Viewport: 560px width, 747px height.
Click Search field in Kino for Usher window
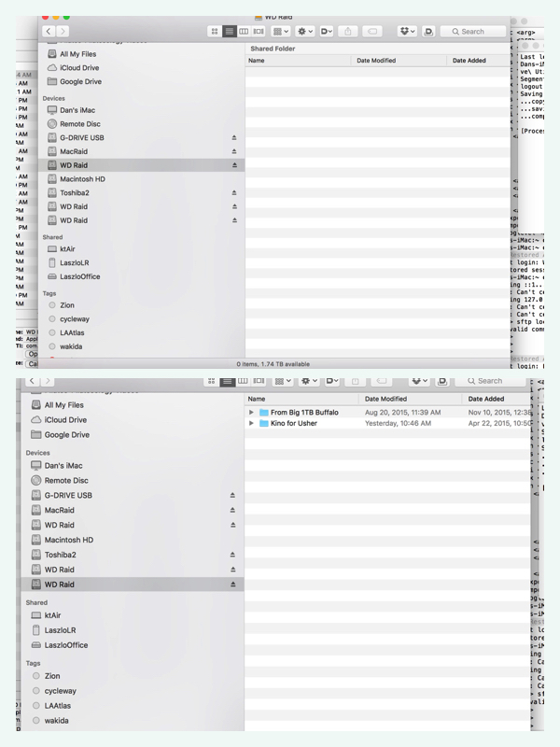click(x=489, y=381)
